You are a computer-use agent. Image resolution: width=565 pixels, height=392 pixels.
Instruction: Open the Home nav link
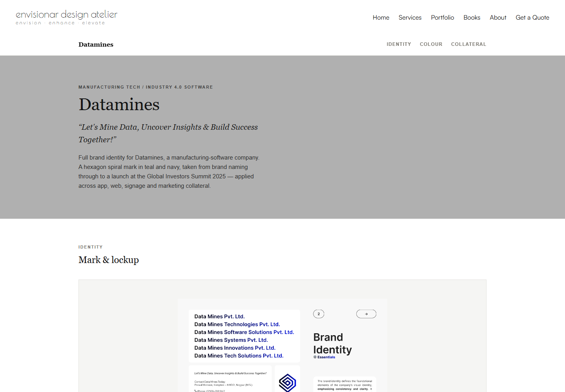point(381,18)
